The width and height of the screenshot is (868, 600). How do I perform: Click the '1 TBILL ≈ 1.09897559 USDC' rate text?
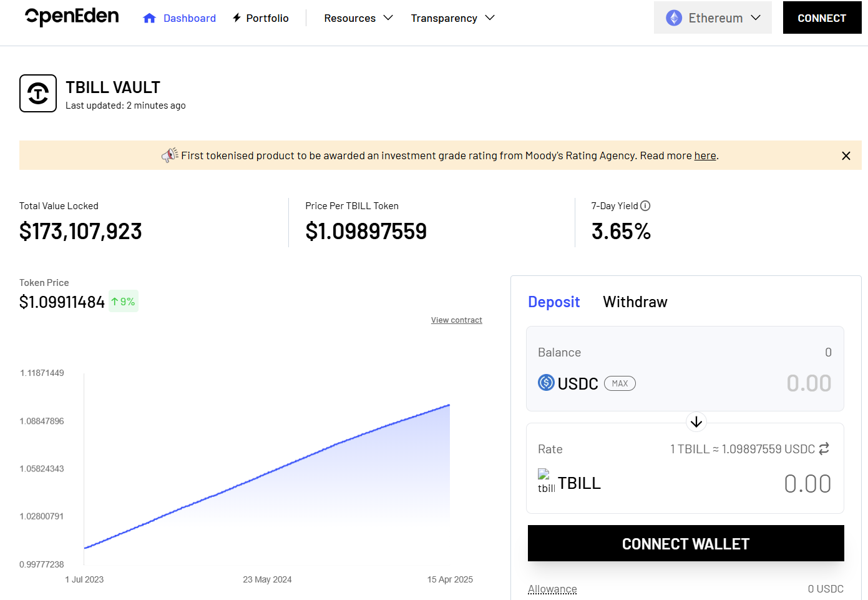(743, 449)
